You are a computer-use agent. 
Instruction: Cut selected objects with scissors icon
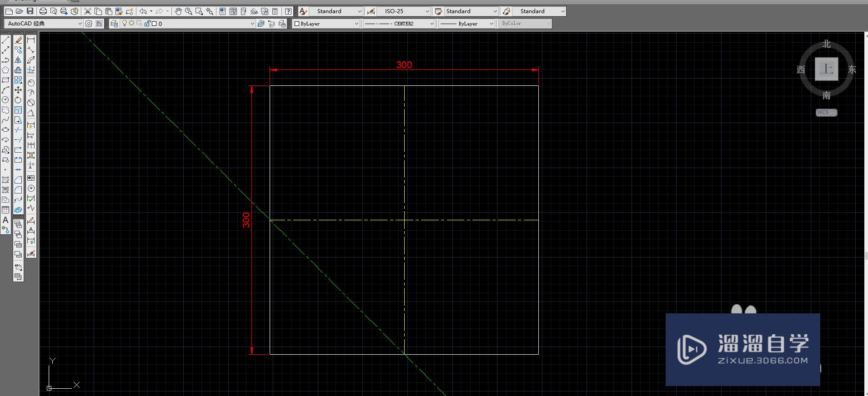tap(87, 11)
